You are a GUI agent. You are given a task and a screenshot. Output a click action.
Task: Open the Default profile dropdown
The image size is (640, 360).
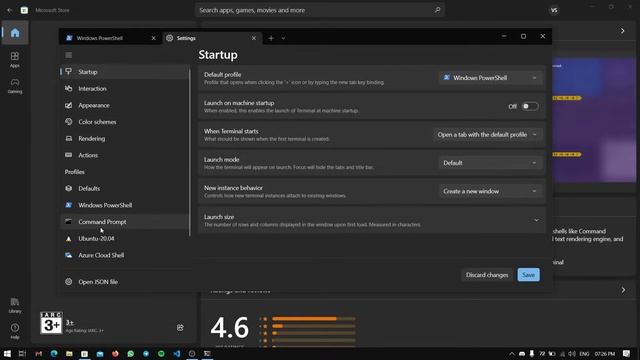coord(491,78)
